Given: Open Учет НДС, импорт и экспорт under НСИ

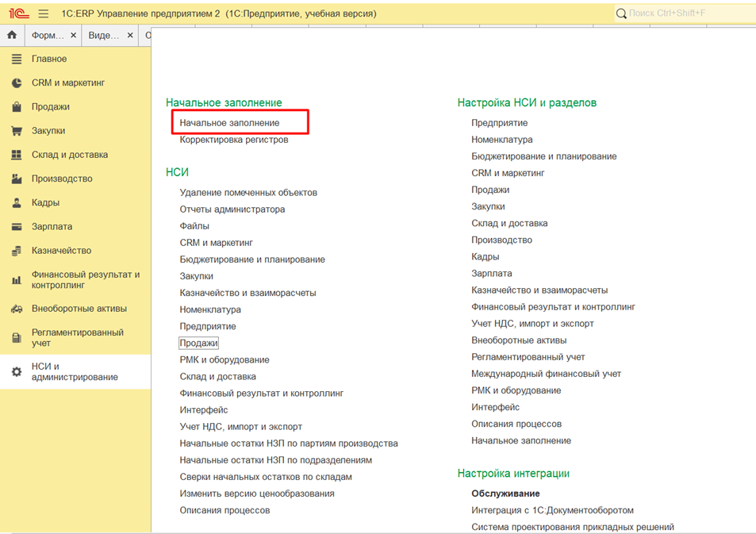Looking at the screenshot, I should [241, 427].
